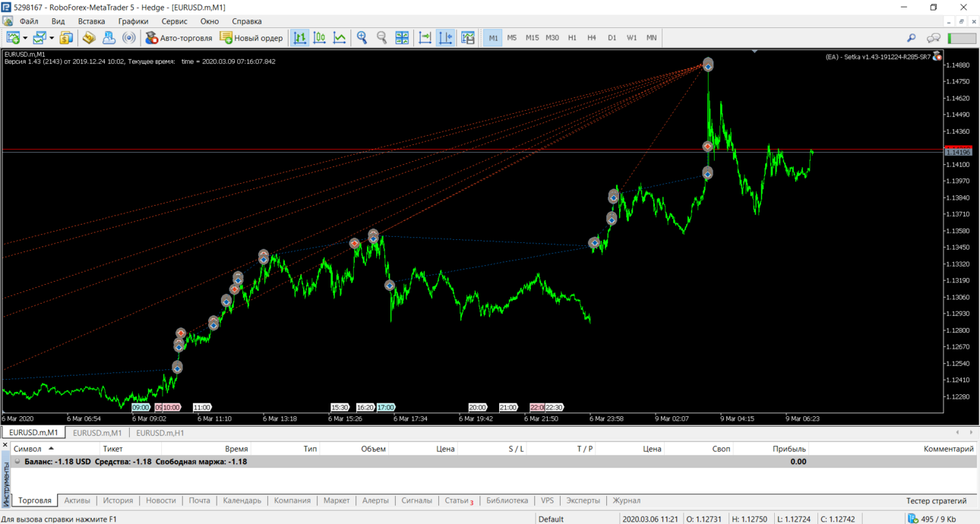Open the Файл menu
Viewport: 980px width, 524px height.
[29, 21]
